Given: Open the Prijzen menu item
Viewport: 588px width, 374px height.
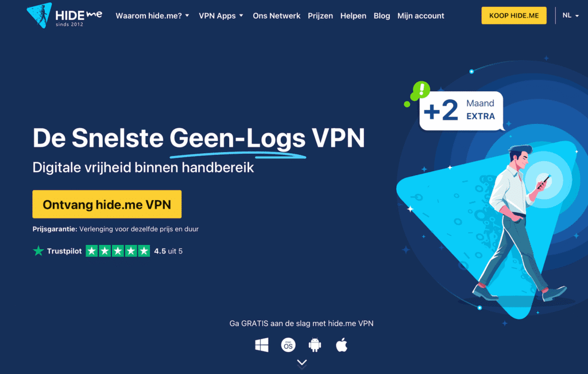Looking at the screenshot, I should coord(320,15).
